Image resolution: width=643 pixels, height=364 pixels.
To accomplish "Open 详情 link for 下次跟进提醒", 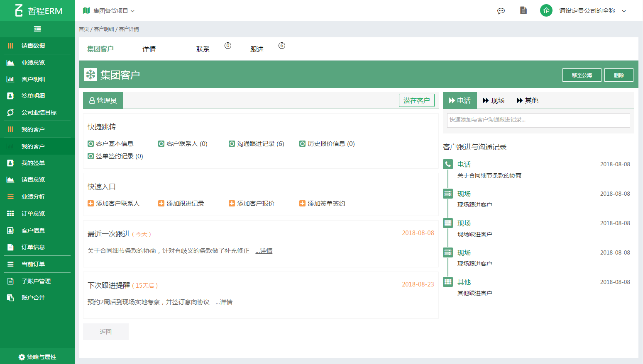I will point(224,302).
